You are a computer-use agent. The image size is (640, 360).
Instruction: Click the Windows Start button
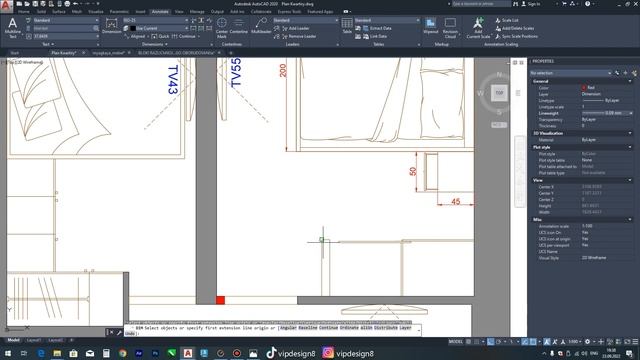click(7, 353)
